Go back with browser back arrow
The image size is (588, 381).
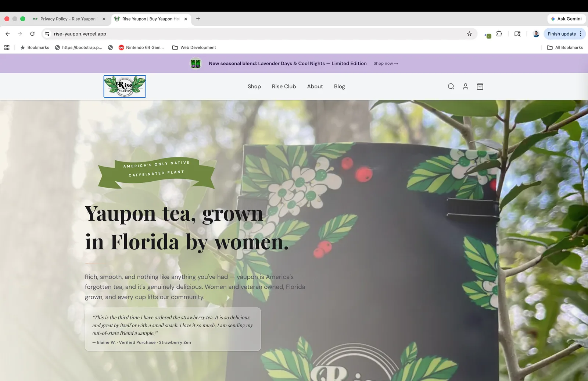coord(8,34)
